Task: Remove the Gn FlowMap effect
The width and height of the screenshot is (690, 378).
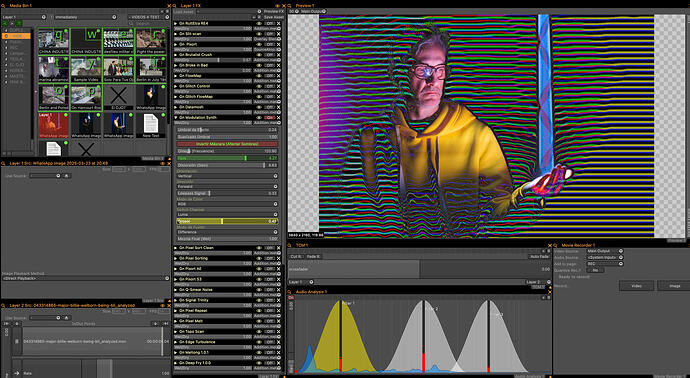Action: point(278,76)
